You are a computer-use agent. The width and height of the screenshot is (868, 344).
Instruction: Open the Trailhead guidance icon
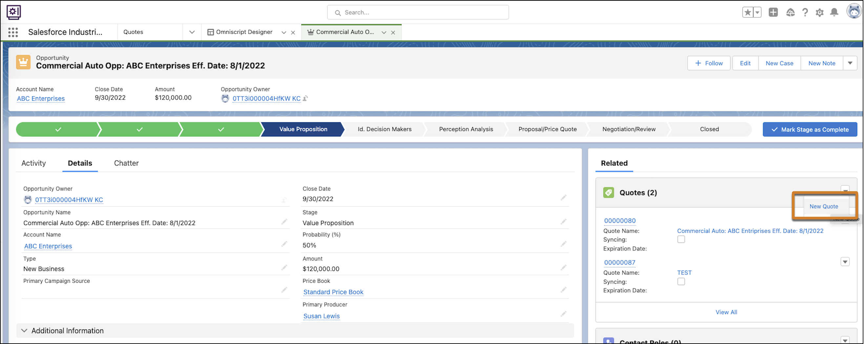pos(790,12)
